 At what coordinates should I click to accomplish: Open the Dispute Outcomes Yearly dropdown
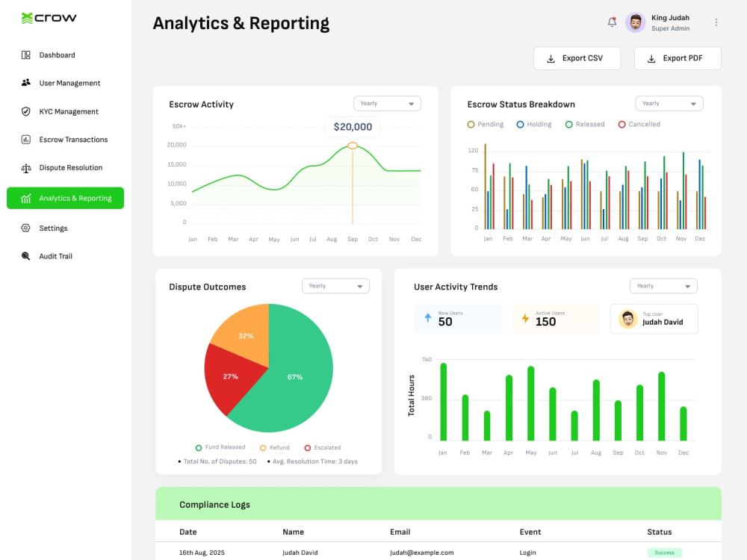tap(335, 286)
